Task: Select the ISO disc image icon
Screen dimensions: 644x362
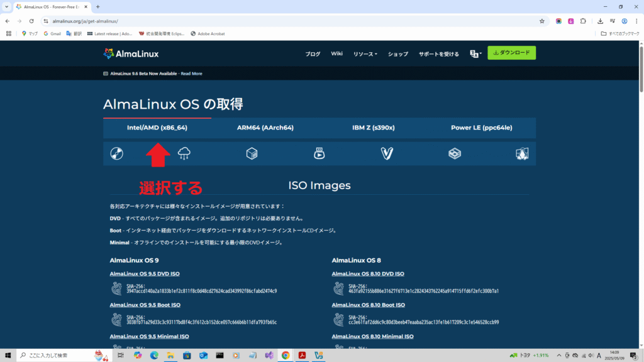Action: coord(116,153)
